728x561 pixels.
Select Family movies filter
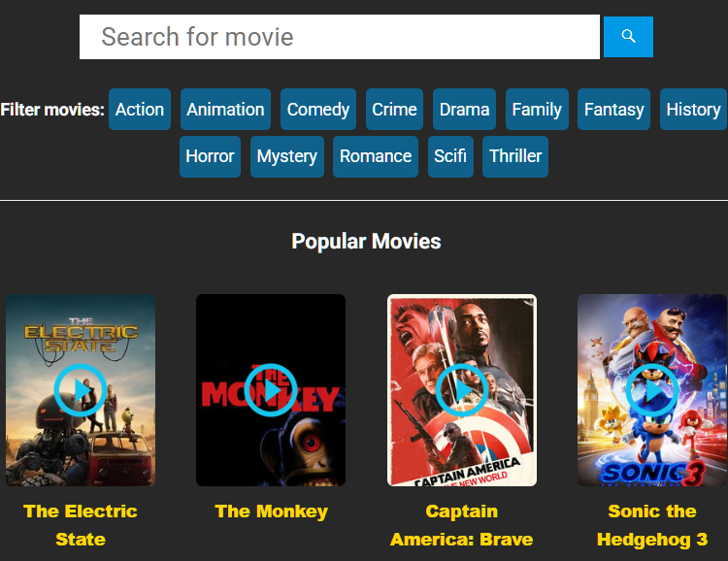coord(537,110)
